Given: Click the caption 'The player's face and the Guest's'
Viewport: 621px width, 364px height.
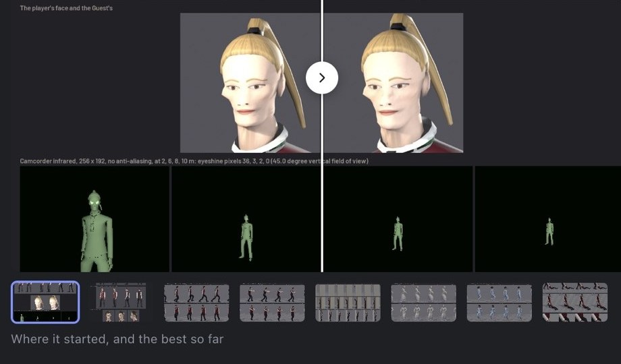Looking at the screenshot, I should (x=66, y=8).
